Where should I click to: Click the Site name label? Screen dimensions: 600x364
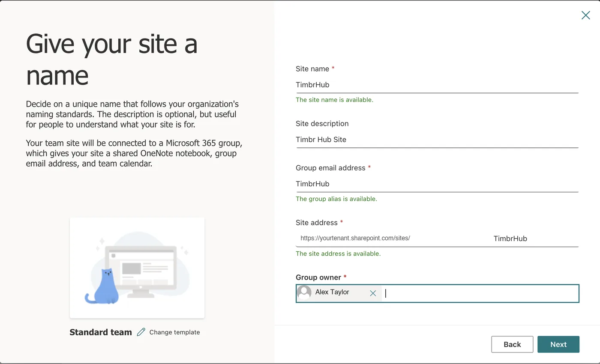pyautogui.click(x=312, y=69)
